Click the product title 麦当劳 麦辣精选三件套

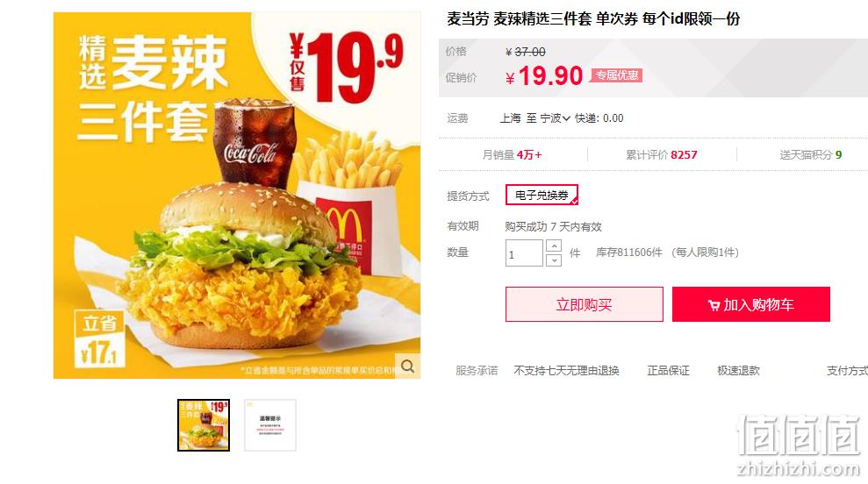pos(593,18)
